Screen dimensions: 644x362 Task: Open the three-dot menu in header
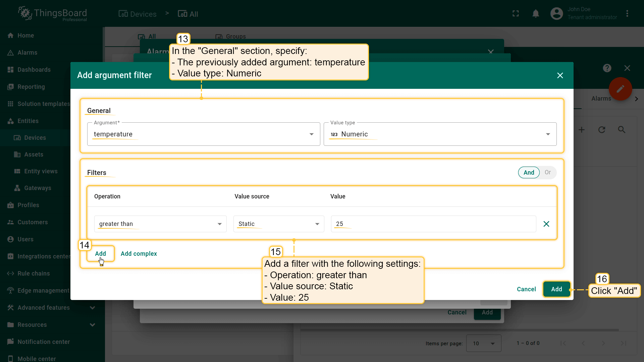(627, 14)
